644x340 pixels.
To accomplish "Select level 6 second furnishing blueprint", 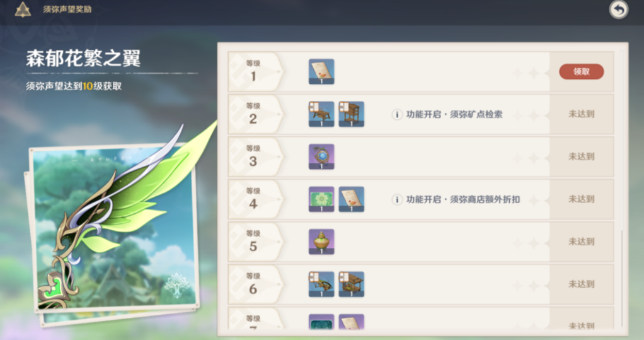I will click(351, 284).
